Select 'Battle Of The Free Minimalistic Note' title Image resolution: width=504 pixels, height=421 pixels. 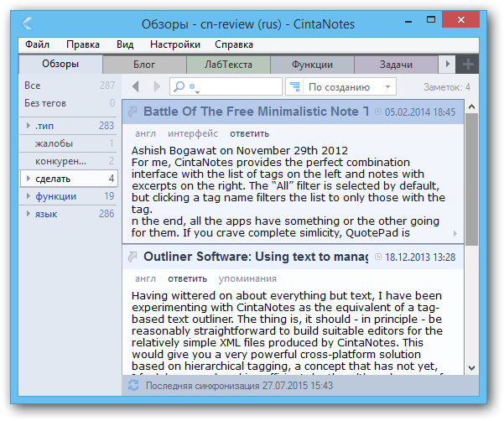tap(256, 112)
